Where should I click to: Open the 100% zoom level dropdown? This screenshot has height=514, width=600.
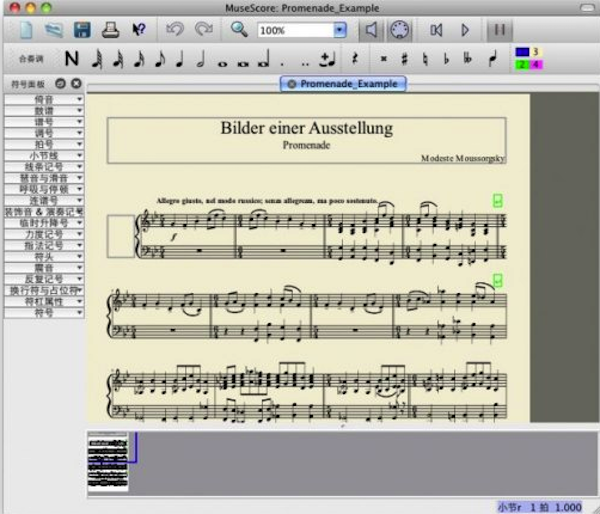[340, 30]
